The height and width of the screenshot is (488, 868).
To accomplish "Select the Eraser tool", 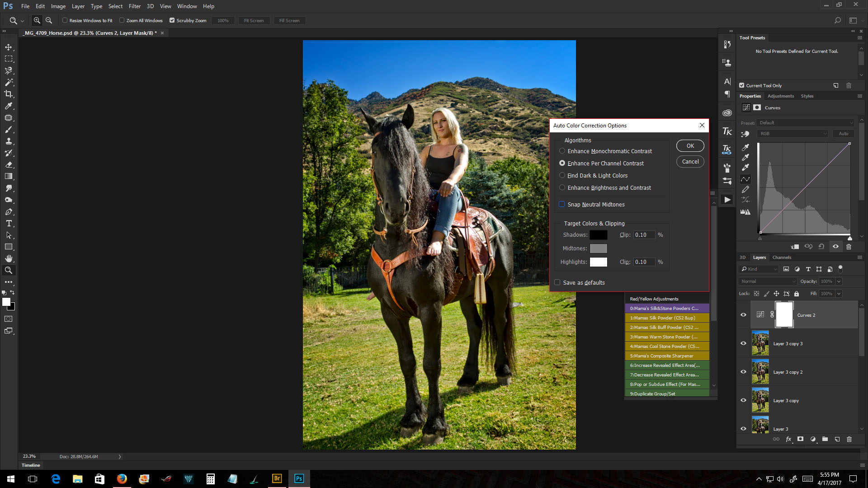I will [9, 164].
